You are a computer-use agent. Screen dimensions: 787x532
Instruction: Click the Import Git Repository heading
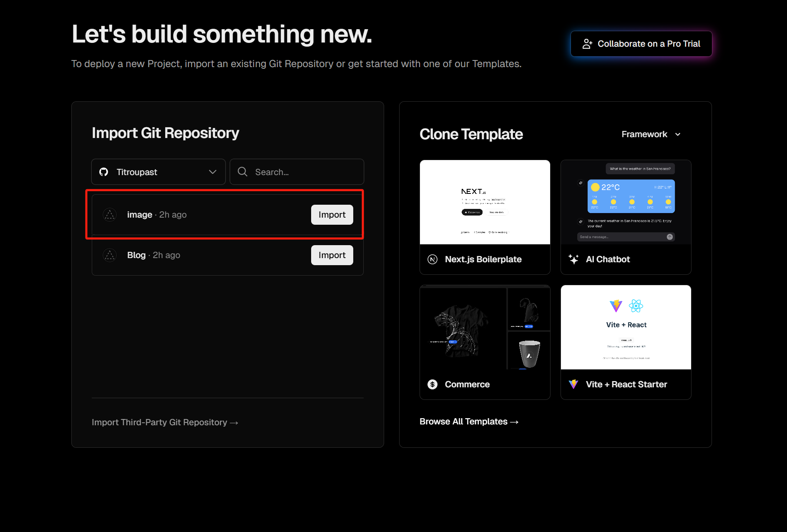pos(166,133)
